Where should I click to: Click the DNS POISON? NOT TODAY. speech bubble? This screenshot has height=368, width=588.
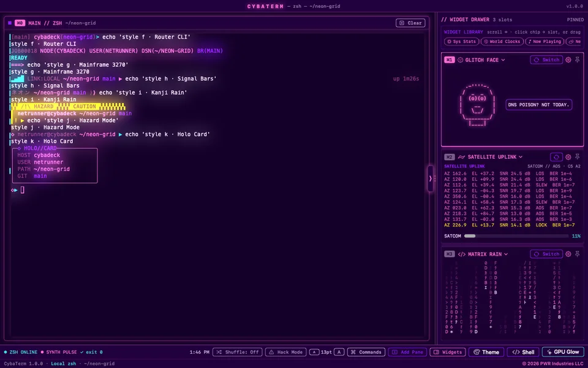coord(538,105)
